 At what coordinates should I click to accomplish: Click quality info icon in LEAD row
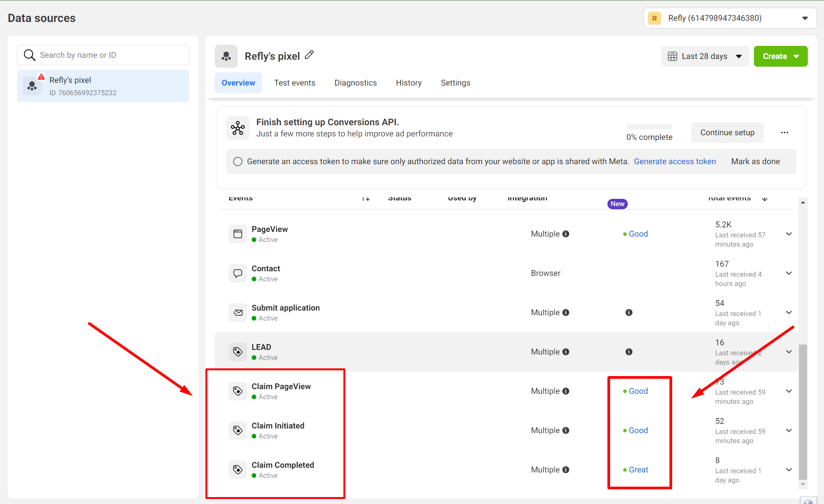(629, 352)
